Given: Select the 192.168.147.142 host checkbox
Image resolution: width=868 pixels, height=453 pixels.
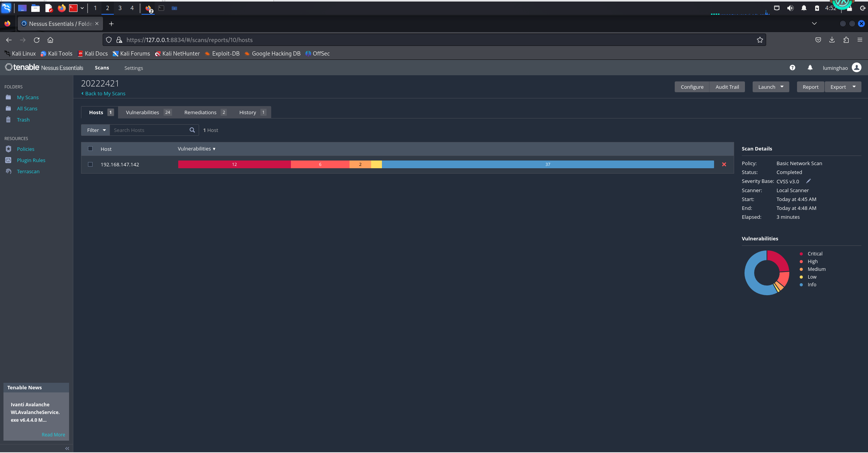Looking at the screenshot, I should (90, 164).
